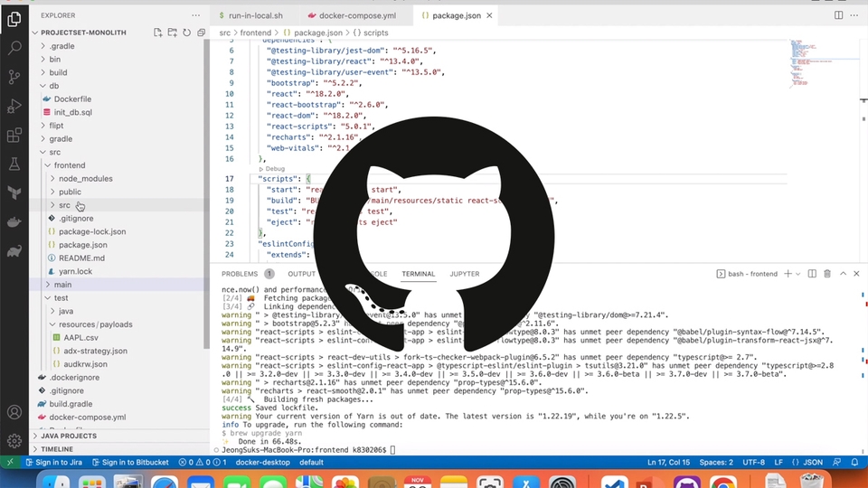Screen dimensions: 868x488
Task: Click Spaces: 2 indentation setting
Action: (x=716, y=463)
